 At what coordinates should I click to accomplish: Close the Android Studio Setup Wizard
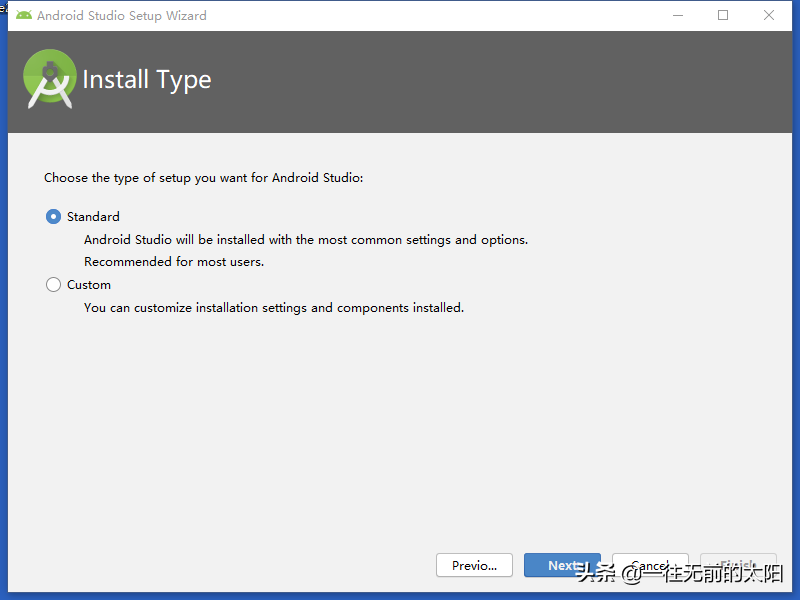coord(769,15)
